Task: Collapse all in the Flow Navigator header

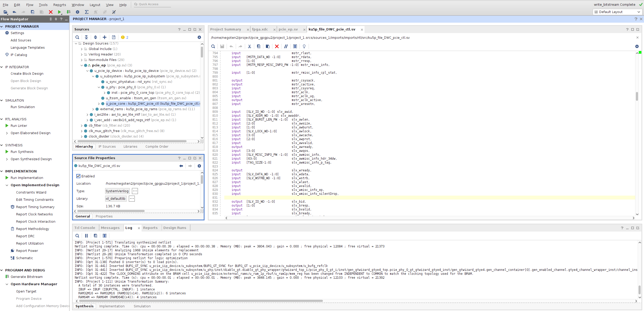Action: click(51, 19)
